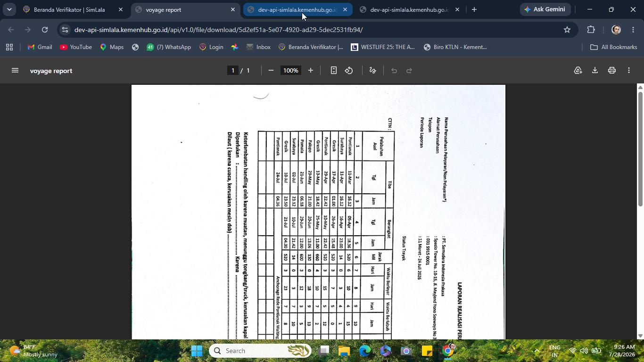Click the ENG IN language indicator

(555, 351)
